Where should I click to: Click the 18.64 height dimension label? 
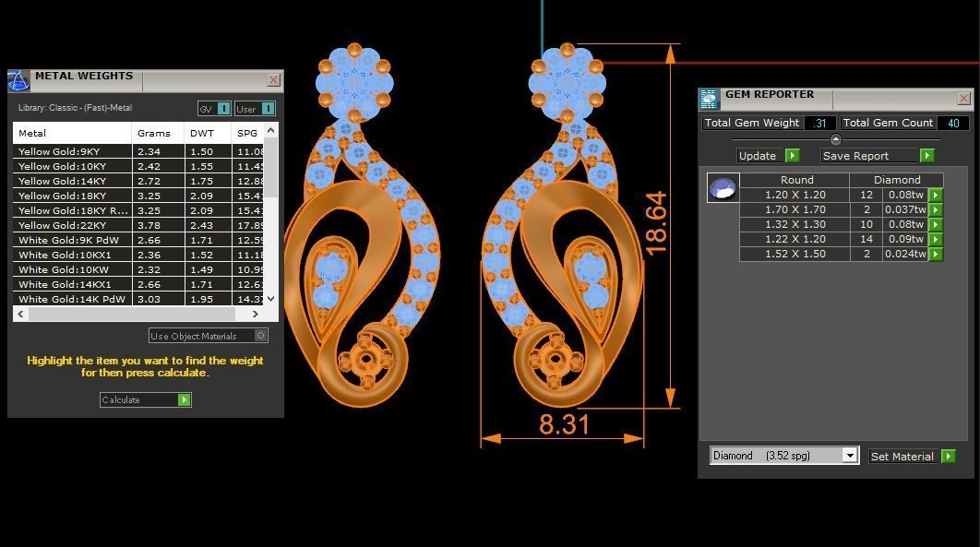click(656, 223)
